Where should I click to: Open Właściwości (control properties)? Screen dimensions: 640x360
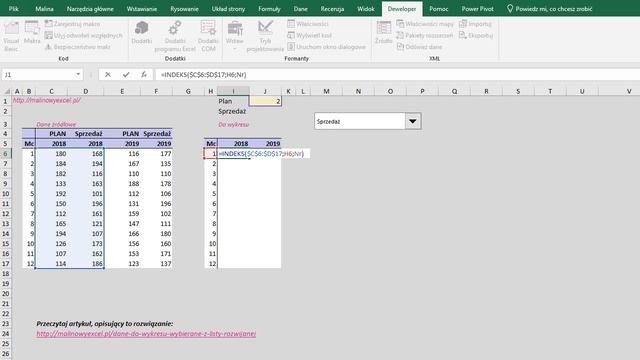coord(308,24)
